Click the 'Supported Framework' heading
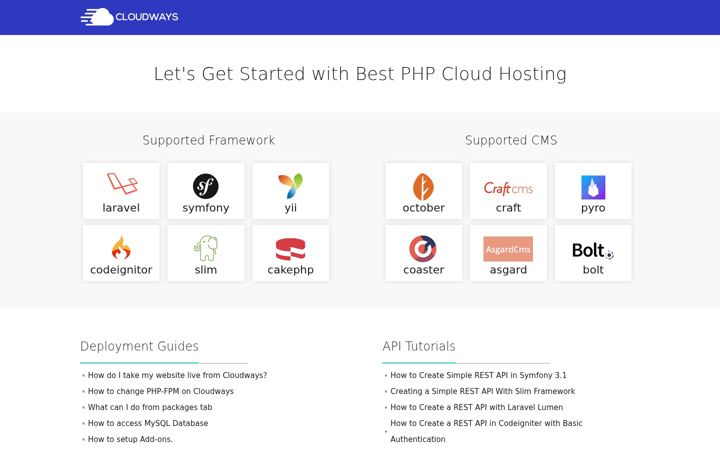 tap(208, 141)
